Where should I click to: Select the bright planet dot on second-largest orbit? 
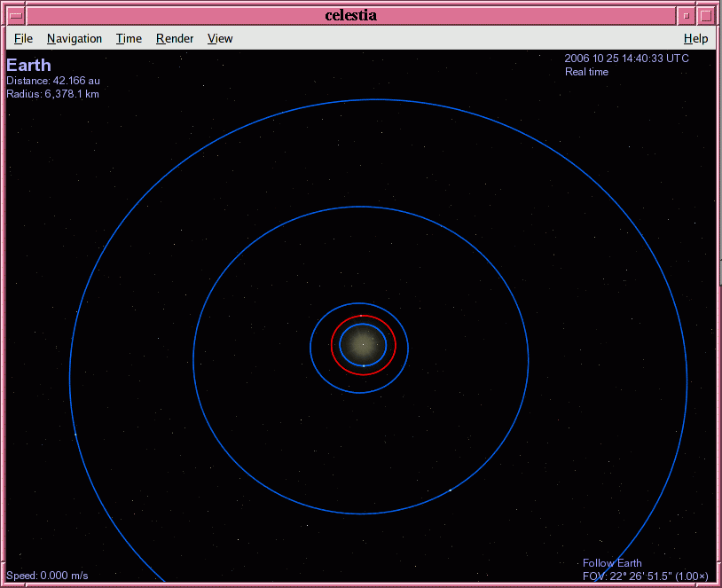coord(451,490)
